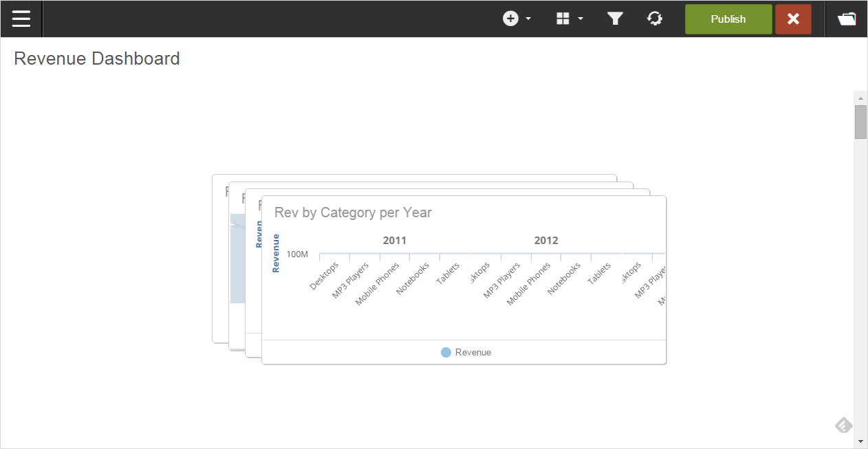This screenshot has width=868, height=449.
Task: Toggle the Revenue legend color circle
Action: point(446,352)
